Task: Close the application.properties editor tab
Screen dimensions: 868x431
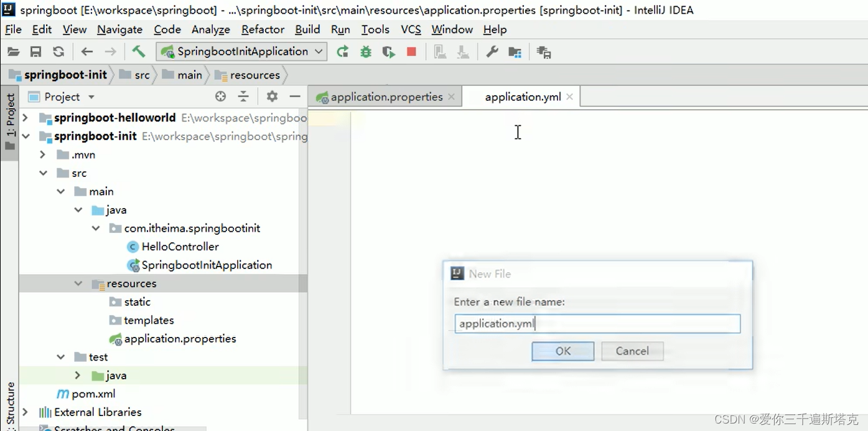Action: tap(451, 97)
